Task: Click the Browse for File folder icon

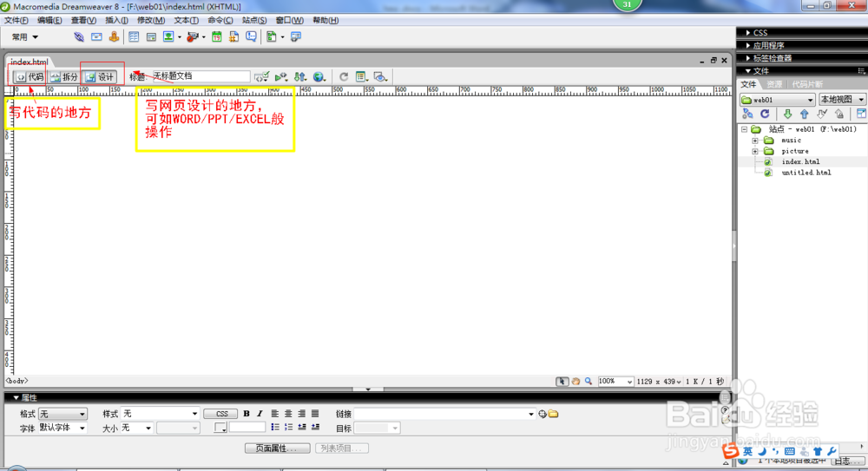Action: 554,414
